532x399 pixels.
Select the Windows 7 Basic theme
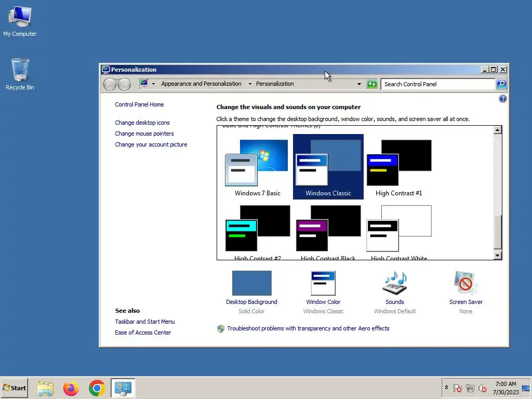pos(258,167)
